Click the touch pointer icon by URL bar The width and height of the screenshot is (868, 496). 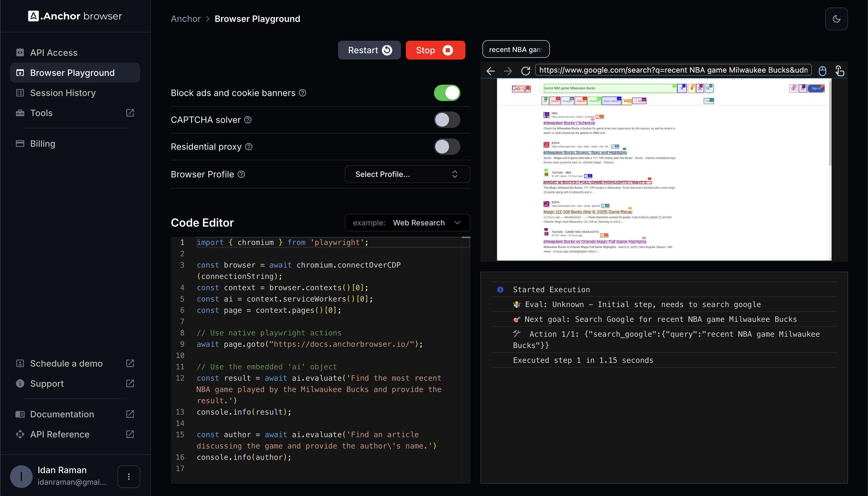click(840, 71)
